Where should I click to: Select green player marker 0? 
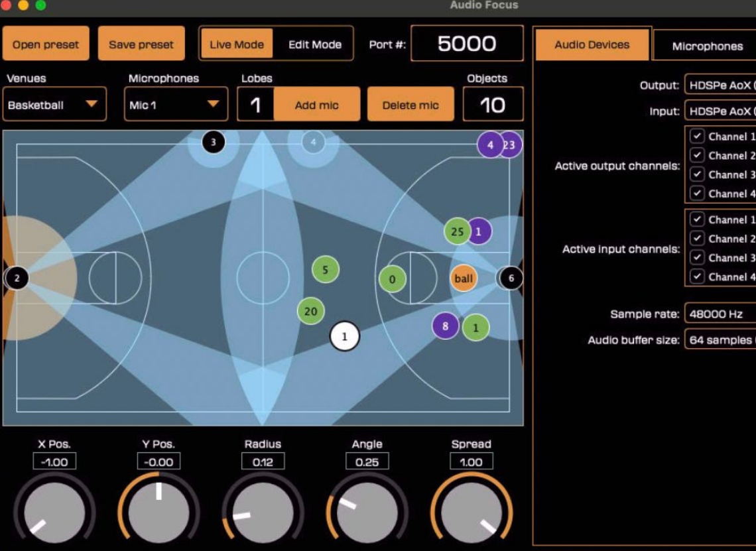(392, 279)
